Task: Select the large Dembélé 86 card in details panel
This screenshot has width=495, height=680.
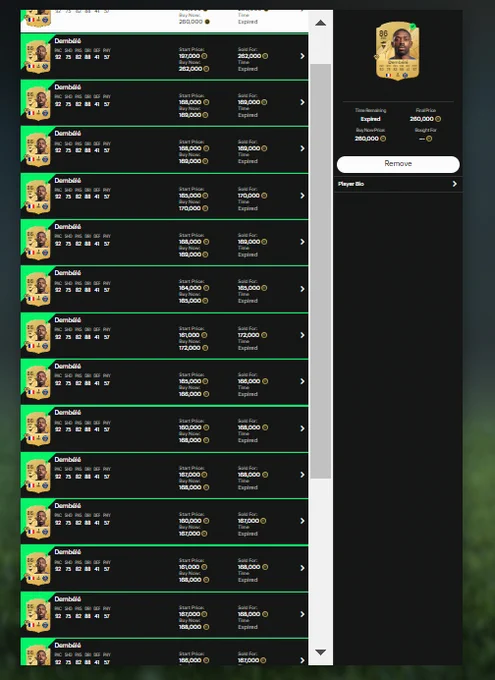Action: click(397, 51)
